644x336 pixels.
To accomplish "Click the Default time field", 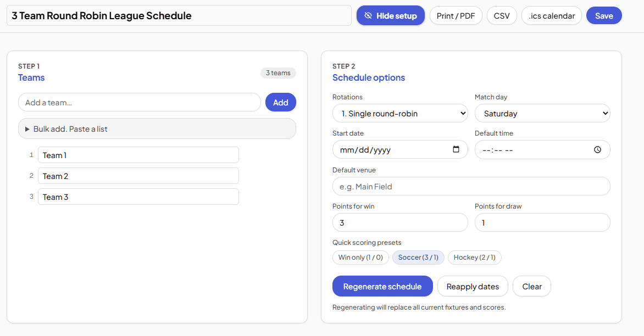I will tap(542, 150).
